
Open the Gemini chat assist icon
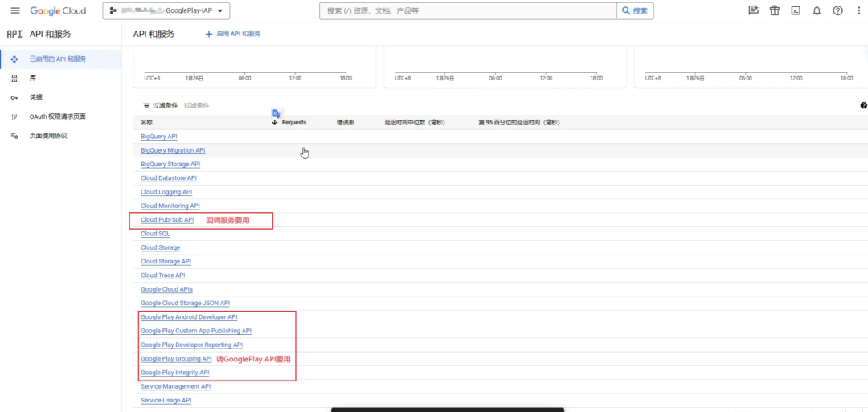(753, 10)
